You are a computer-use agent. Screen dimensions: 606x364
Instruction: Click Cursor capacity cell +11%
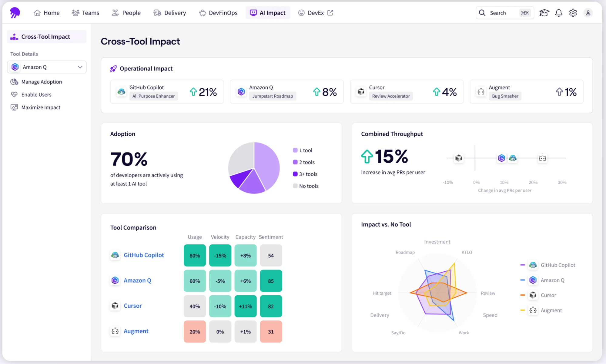[x=246, y=306]
